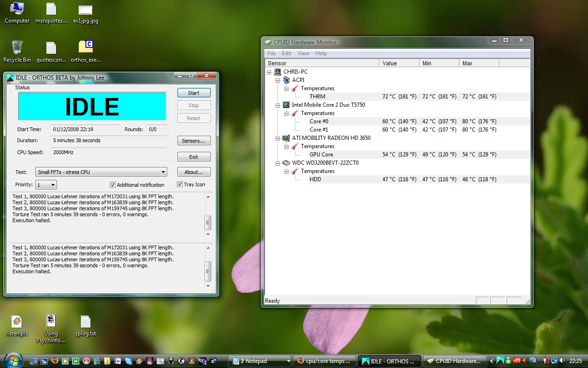This screenshot has width=588, height=368.
Task: Click the Sensor column header
Action: tap(322, 63)
